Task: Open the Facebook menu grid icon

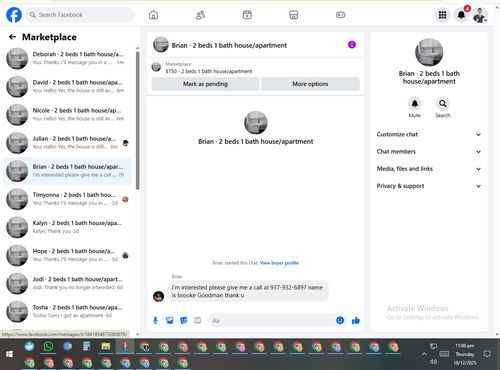Action: (442, 15)
